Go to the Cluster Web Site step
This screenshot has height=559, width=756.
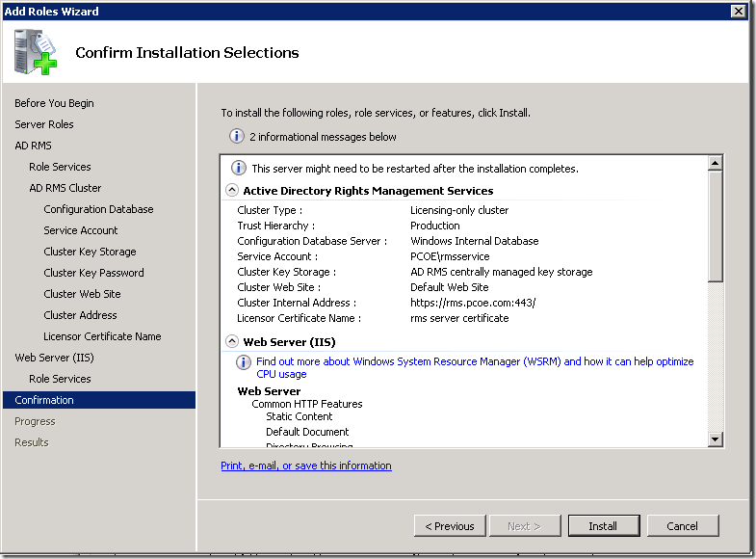(x=82, y=294)
